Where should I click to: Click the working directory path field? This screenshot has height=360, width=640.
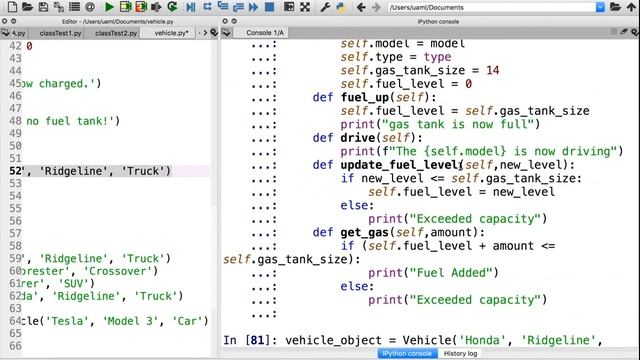pos(491,7)
